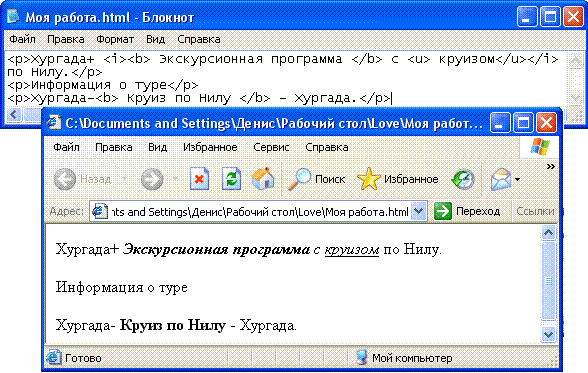This screenshot has width=588, height=373.
Task: Click the Home page icon
Action: click(263, 178)
